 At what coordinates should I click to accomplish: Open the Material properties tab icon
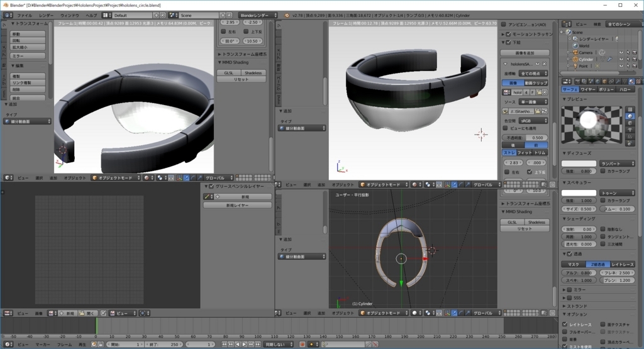631,81
